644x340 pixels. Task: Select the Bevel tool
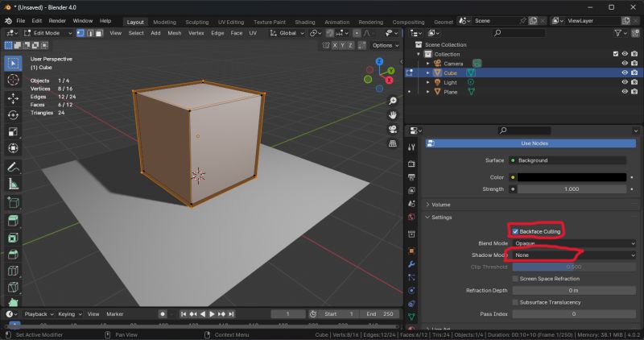(x=13, y=254)
